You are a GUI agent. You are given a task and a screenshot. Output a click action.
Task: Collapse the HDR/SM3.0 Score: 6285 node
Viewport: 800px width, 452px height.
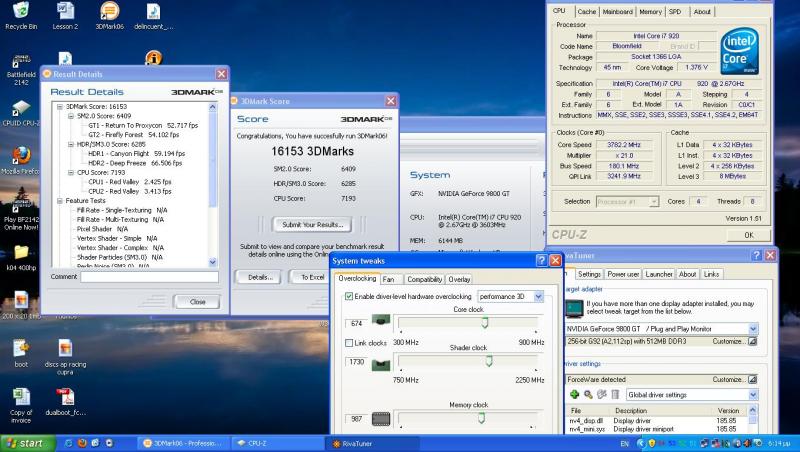tap(71, 144)
